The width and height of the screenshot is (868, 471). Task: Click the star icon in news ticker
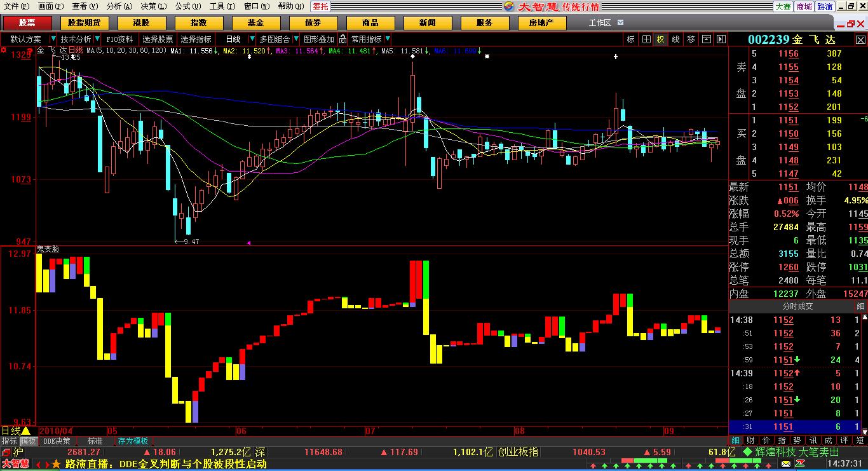[x=57, y=465]
